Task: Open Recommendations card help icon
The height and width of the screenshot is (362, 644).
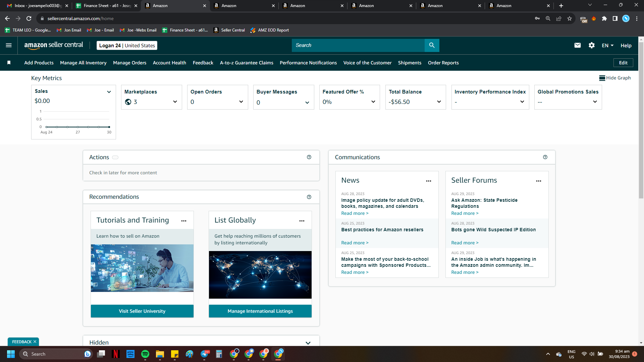Action: pos(309,197)
